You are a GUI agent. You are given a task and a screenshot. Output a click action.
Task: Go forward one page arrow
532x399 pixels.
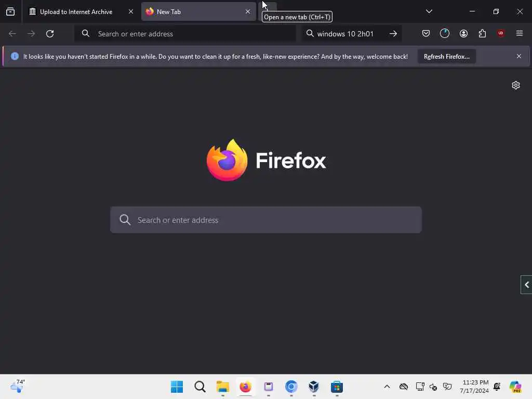pos(31,34)
